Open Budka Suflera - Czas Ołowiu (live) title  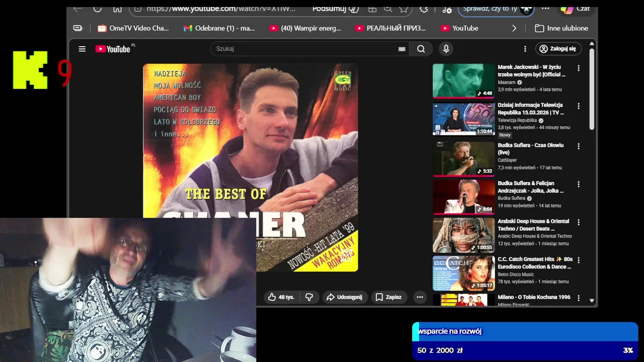tap(530, 149)
